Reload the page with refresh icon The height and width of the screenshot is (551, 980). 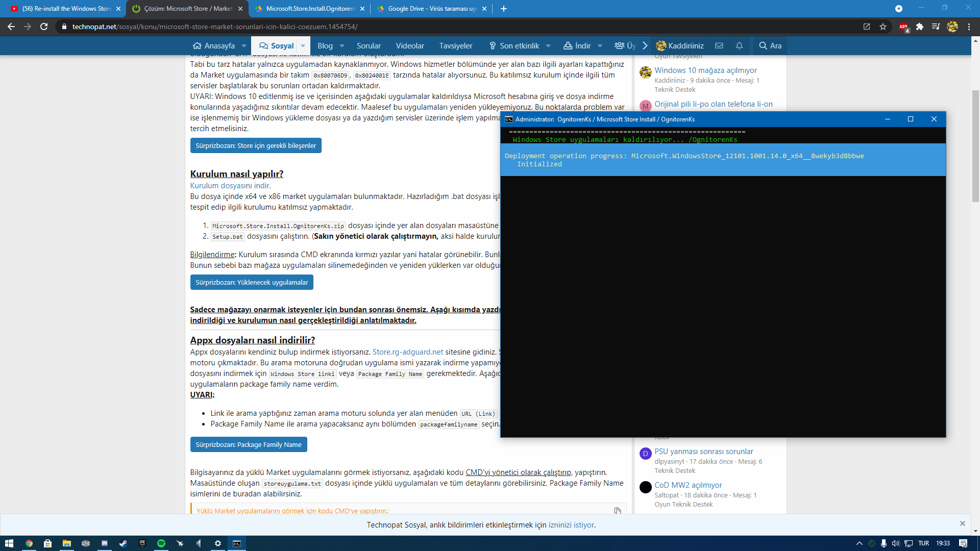pos(44,27)
